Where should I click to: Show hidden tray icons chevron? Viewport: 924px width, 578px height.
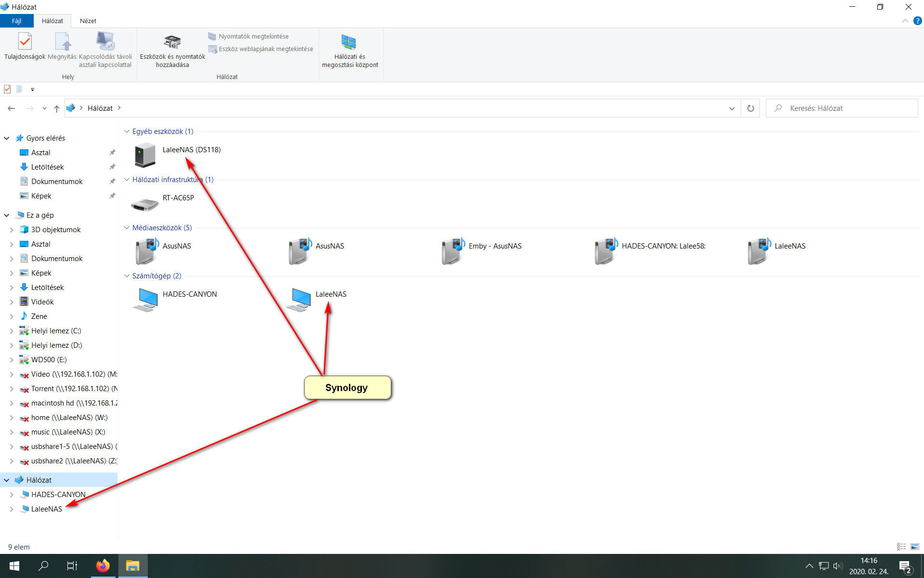click(x=809, y=566)
